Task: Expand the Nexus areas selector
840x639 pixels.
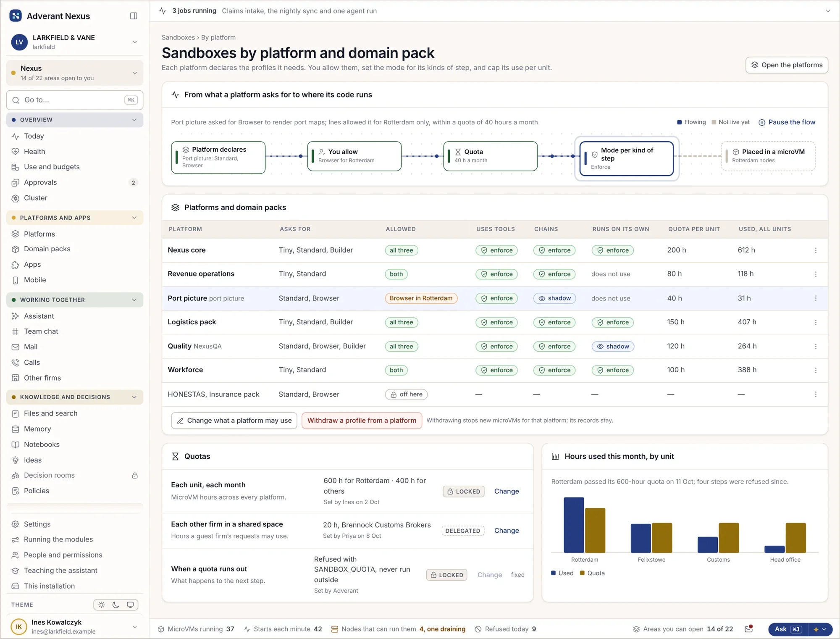Action: pos(75,73)
